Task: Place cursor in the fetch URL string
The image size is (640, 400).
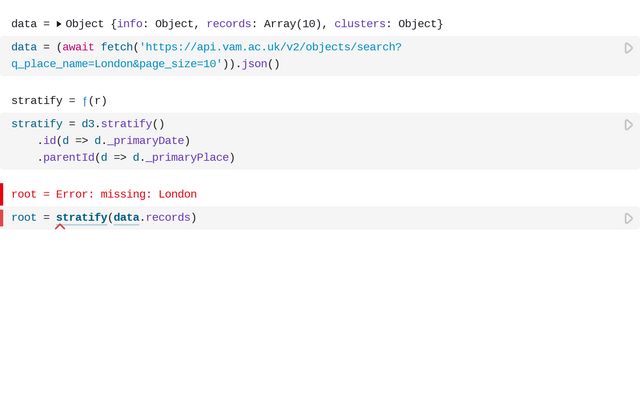Action: click(270, 48)
